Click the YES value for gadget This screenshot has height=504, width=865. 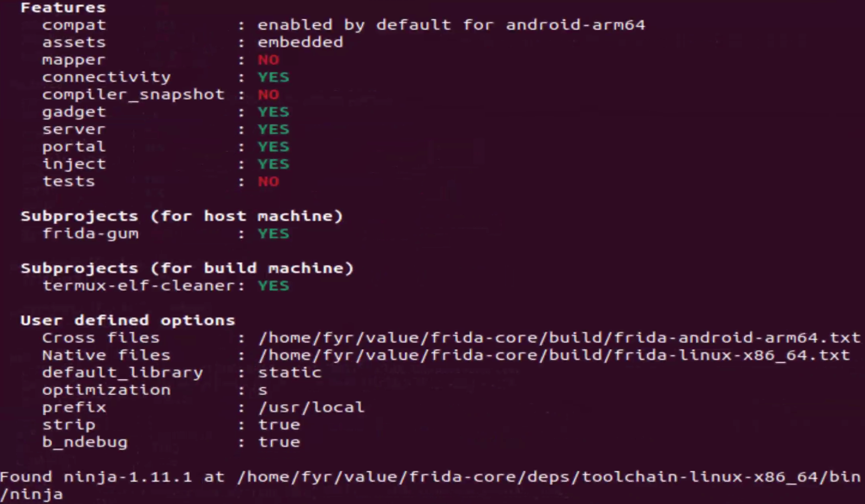click(273, 112)
